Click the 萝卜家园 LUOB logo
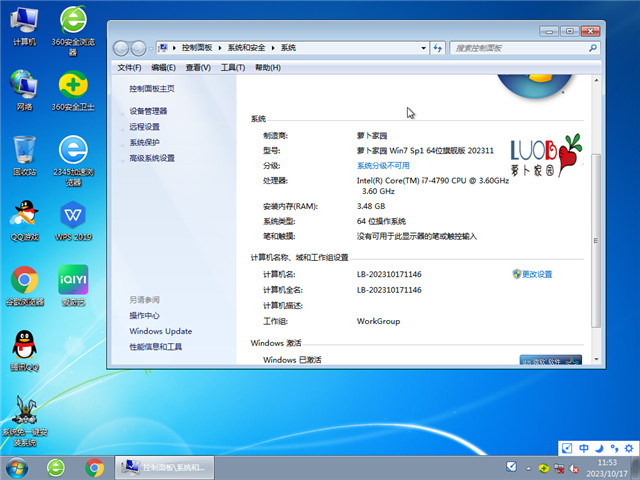640x480 pixels. click(546, 156)
